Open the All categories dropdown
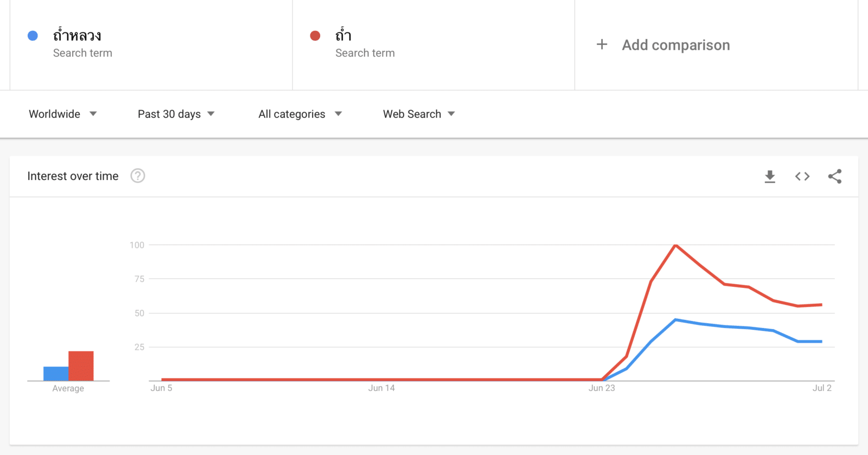 300,114
